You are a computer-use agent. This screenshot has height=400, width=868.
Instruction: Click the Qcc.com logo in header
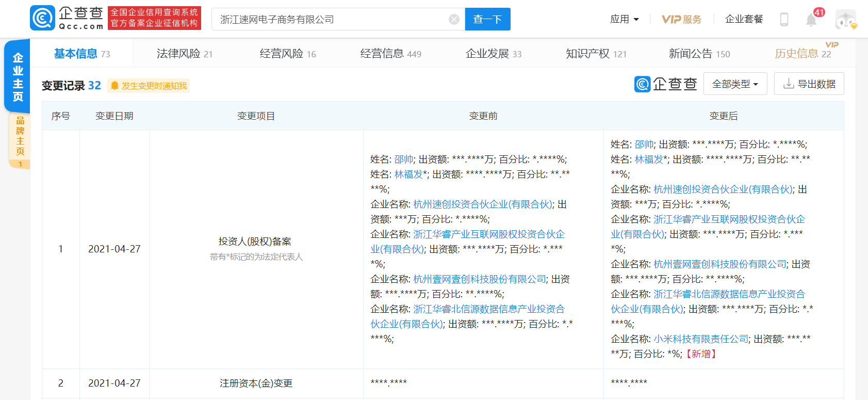click(67, 19)
